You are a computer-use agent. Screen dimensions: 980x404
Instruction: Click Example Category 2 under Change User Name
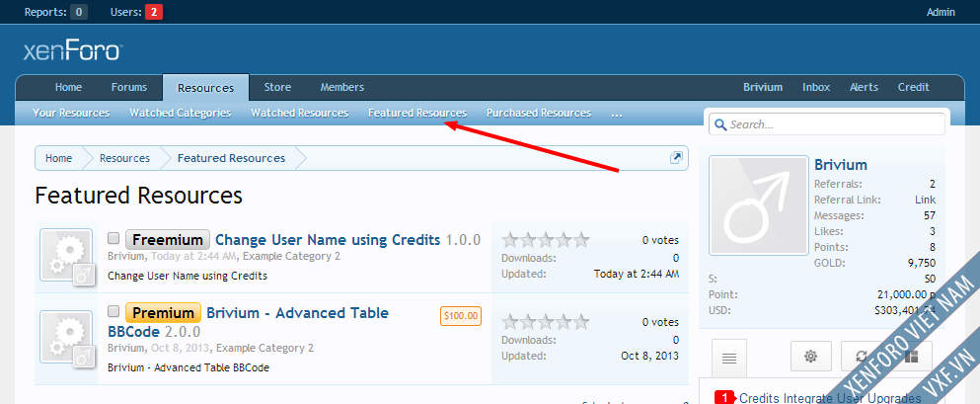(x=291, y=257)
